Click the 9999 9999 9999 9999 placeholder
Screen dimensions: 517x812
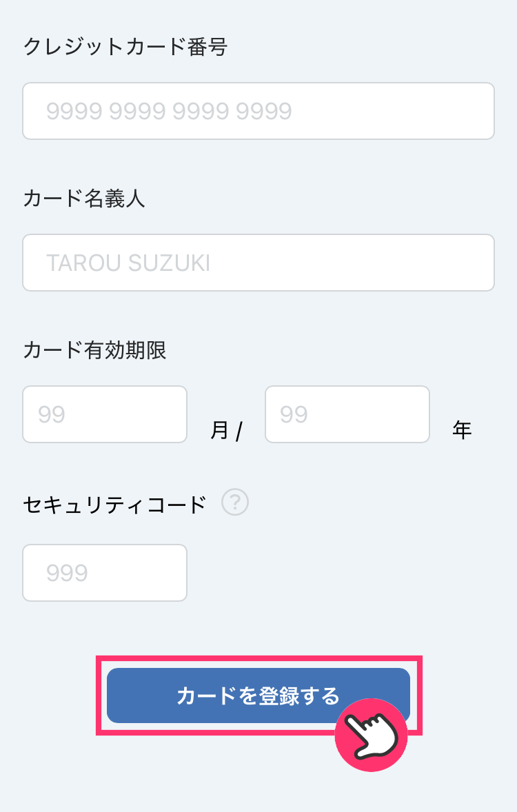click(169, 111)
